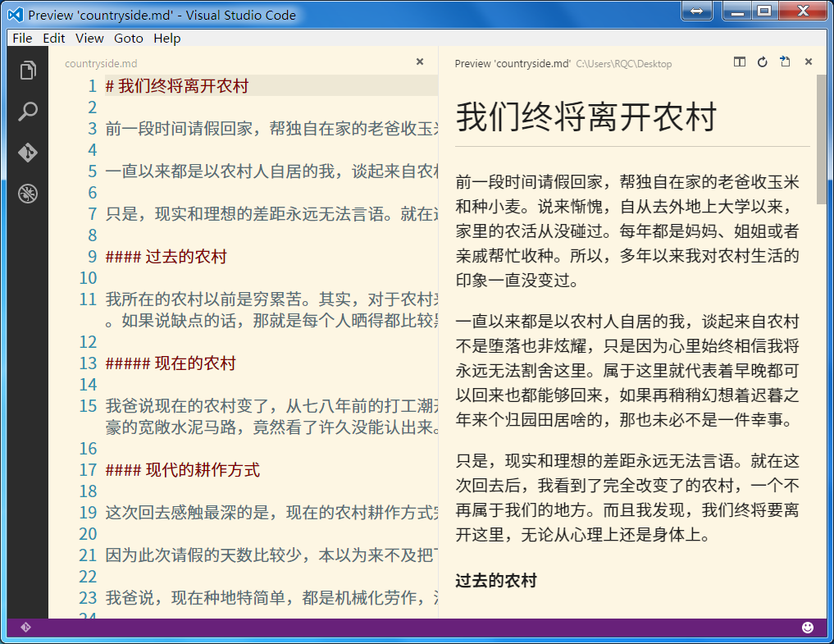
Task: Send feedback via smiley icon
Action: pyautogui.click(x=808, y=628)
